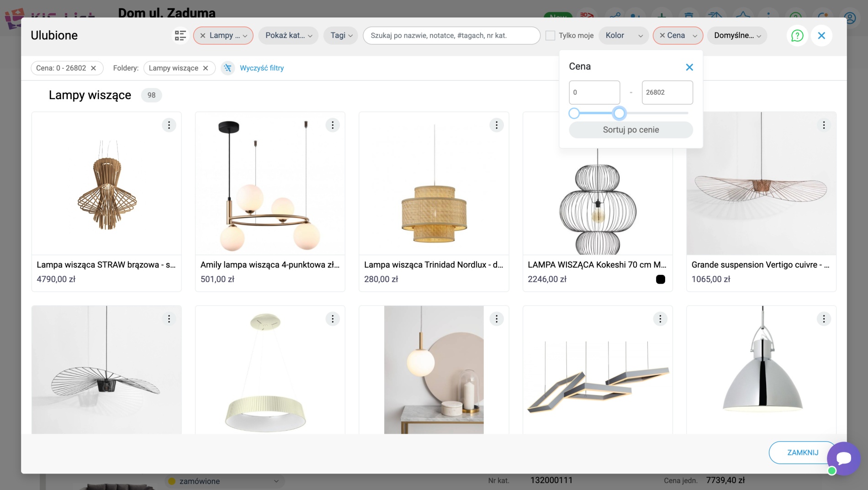Open options menu for STRAW brązowa lamp

[x=169, y=125]
